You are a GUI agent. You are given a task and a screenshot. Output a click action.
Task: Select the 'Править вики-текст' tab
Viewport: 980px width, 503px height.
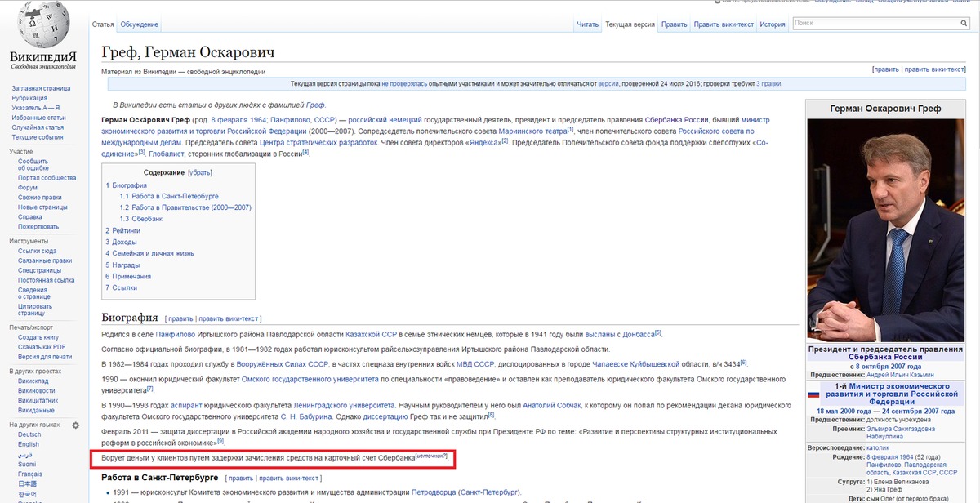click(x=723, y=24)
